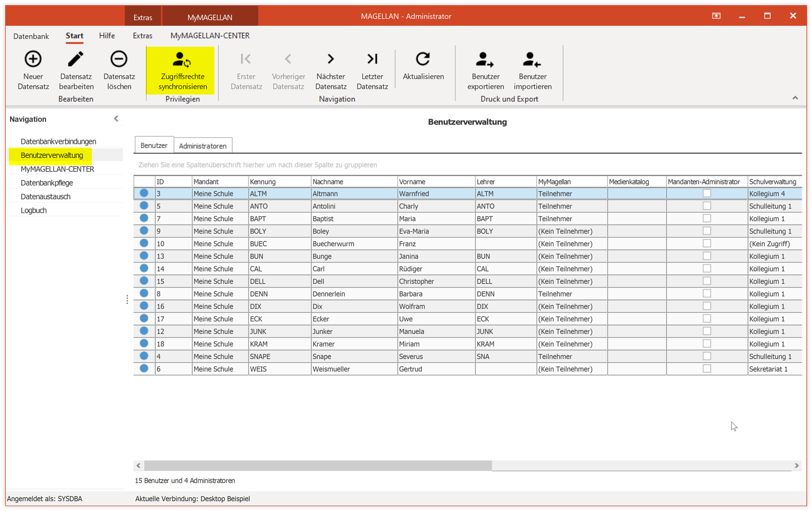Collapse the ribbon with the up arrow

click(795, 98)
